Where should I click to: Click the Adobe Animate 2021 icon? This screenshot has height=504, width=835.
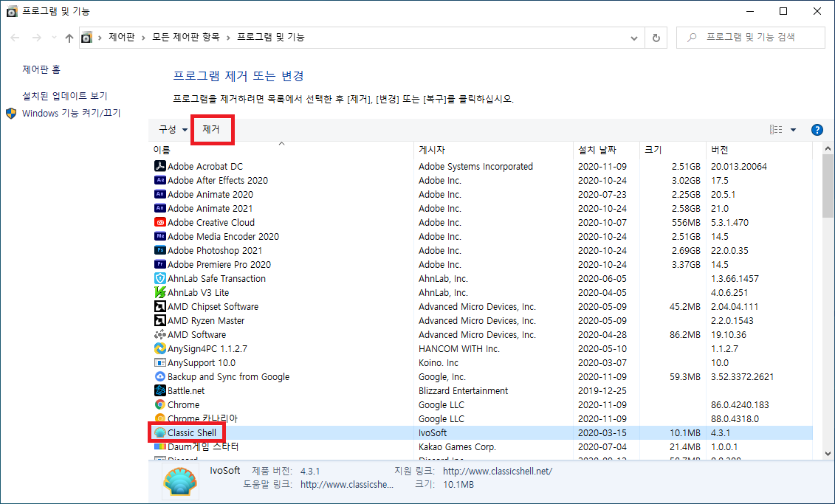point(159,208)
